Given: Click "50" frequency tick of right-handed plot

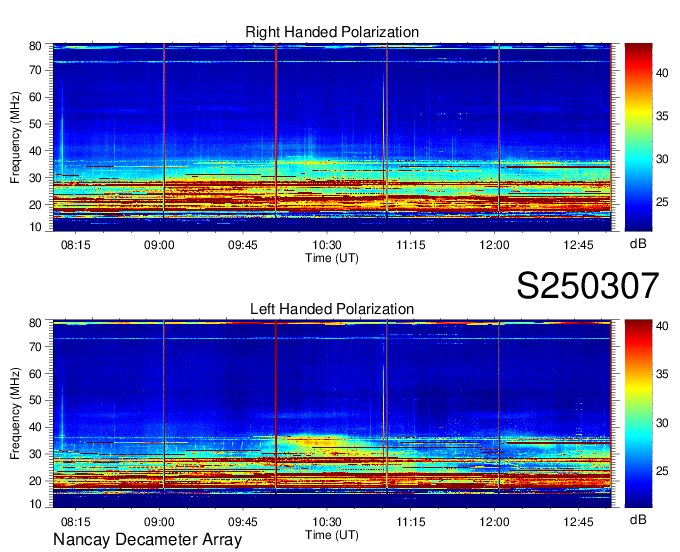Looking at the screenshot, I should (x=35, y=124).
